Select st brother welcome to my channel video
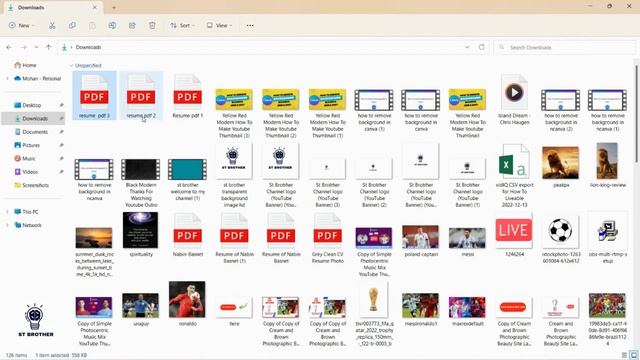 click(x=187, y=180)
